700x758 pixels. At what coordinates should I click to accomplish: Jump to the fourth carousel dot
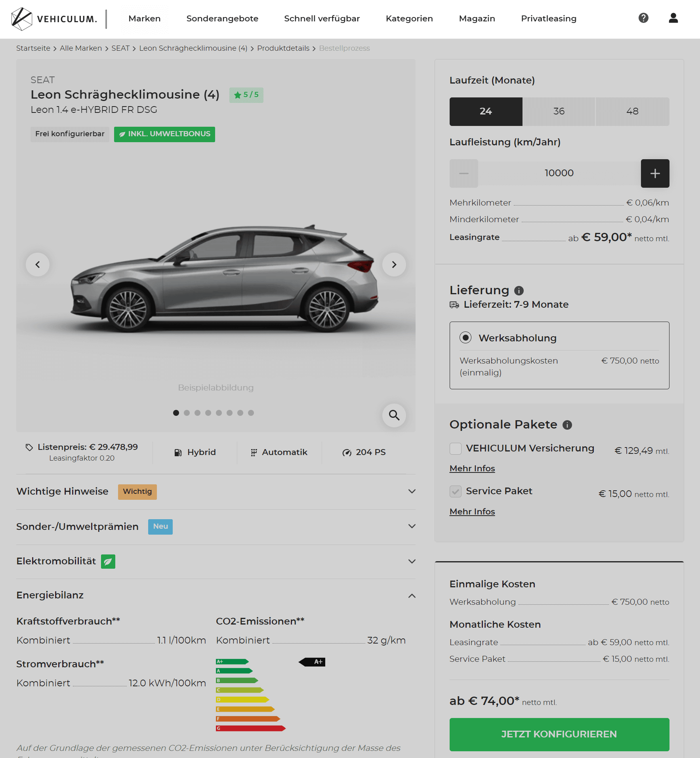coord(208,413)
